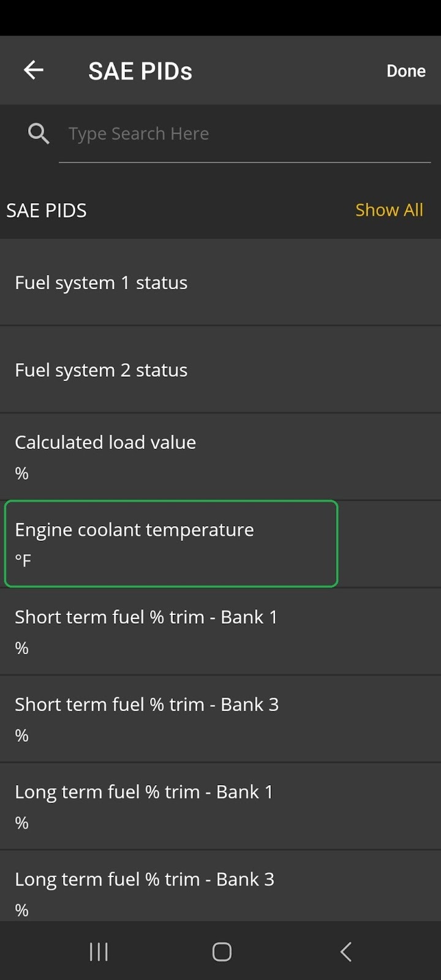Tap the search magnifier icon

click(x=38, y=133)
